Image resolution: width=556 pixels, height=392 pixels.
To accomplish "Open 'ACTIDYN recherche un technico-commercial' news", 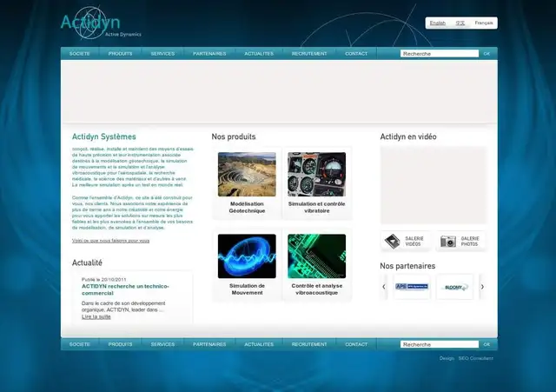I will 125,289.
